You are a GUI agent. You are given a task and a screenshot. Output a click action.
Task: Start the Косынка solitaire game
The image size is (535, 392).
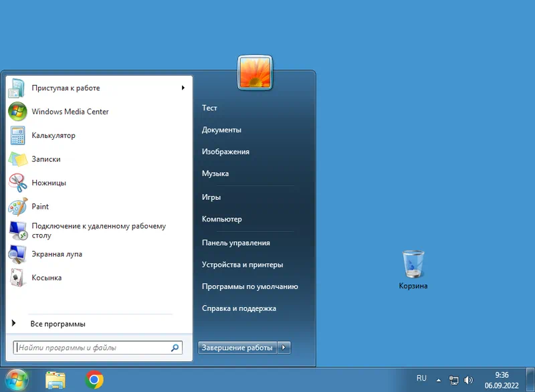click(x=47, y=278)
